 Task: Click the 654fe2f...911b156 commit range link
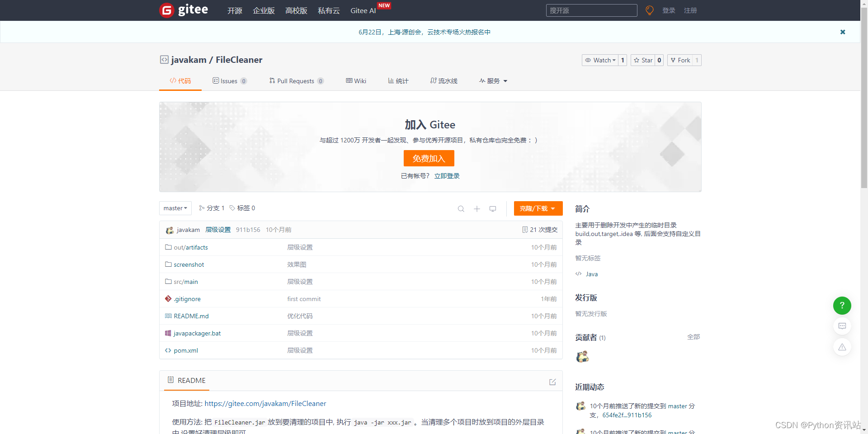coord(627,415)
